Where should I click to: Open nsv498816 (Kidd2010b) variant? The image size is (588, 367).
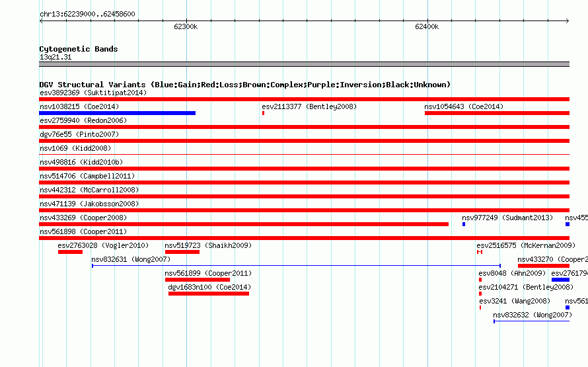click(x=81, y=162)
